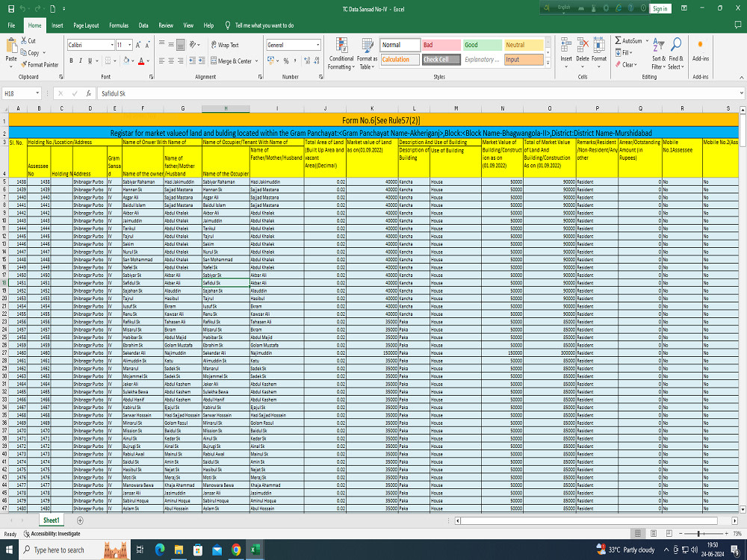The height and width of the screenshot is (560, 747).
Task: Click AutoSum sigma icon
Action: click(x=618, y=40)
